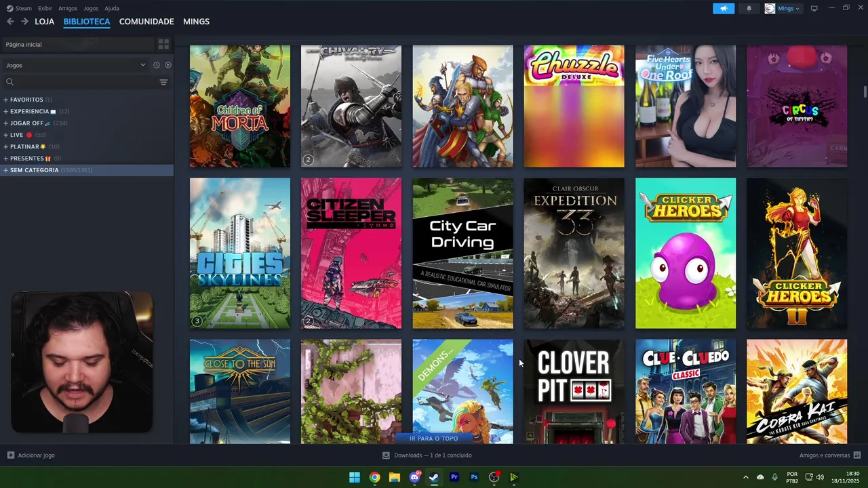868x488 pixels.
Task: Select the BIBLIOTECA tab
Action: point(87,22)
